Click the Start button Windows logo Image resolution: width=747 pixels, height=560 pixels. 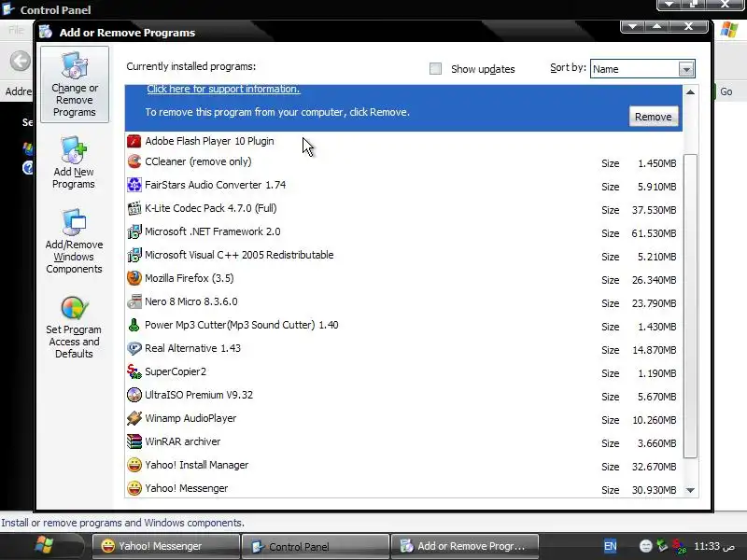tap(44, 545)
